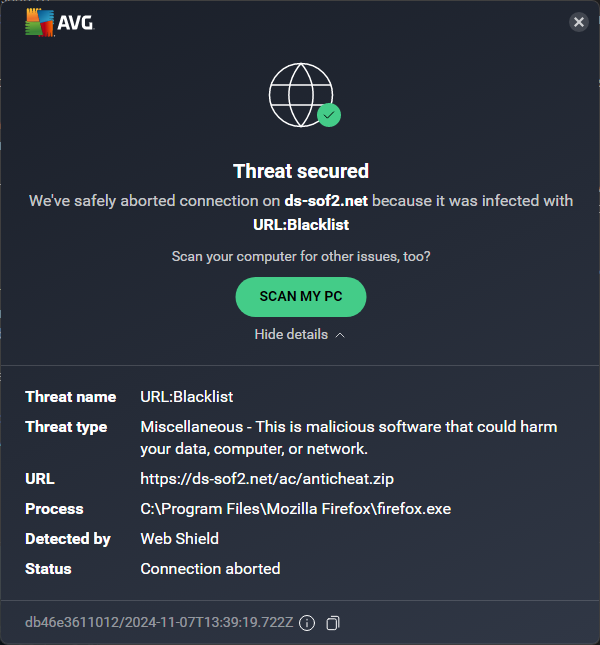The width and height of the screenshot is (600, 645).
Task: Open the info icon beside the event ID
Action: pos(307,623)
